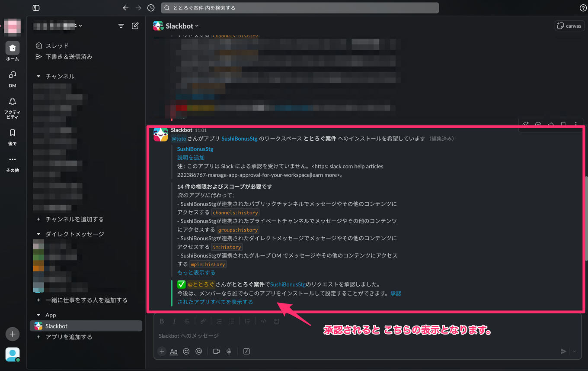Toggle bold formatting in composer
The height and width of the screenshot is (371, 588).
click(162, 321)
